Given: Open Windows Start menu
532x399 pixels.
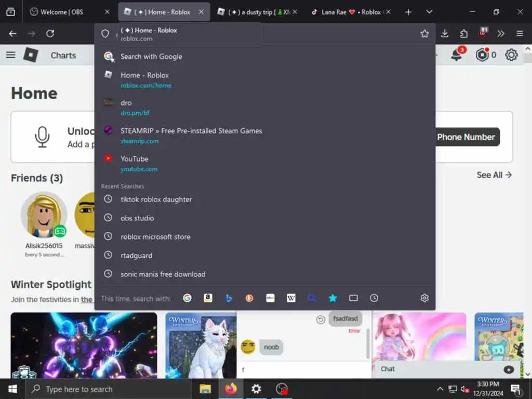Looking at the screenshot, I should (x=12, y=389).
